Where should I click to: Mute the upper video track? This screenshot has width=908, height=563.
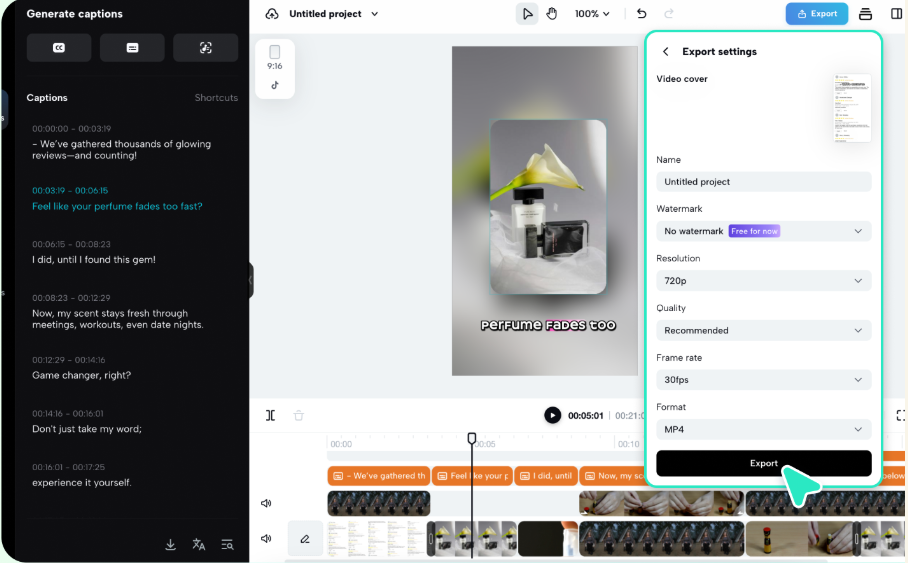(266, 503)
